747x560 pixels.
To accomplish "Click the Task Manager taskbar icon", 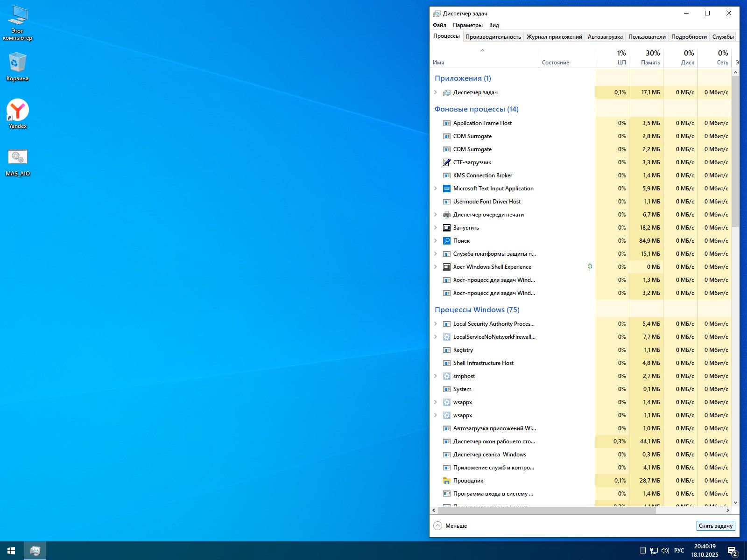I will point(35,551).
